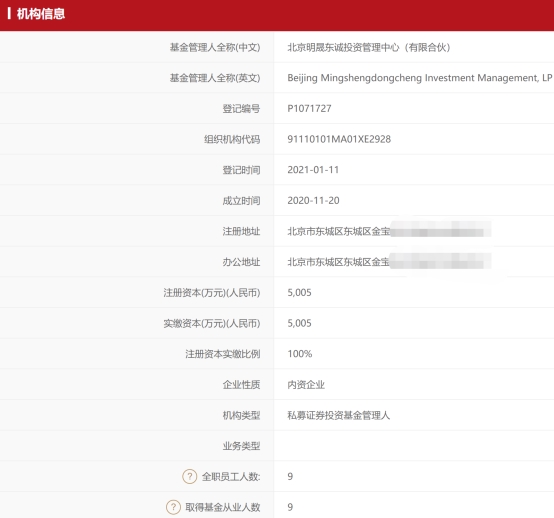Click the 注册资本 value 5,005

coord(299,293)
